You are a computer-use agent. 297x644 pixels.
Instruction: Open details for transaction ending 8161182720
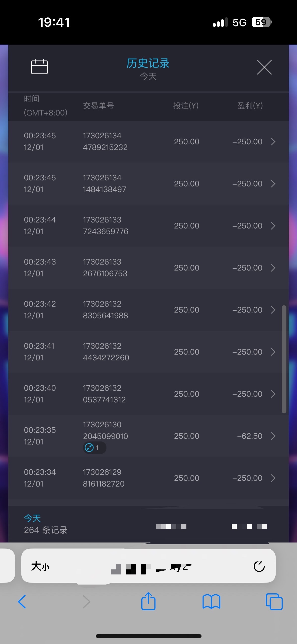click(273, 478)
